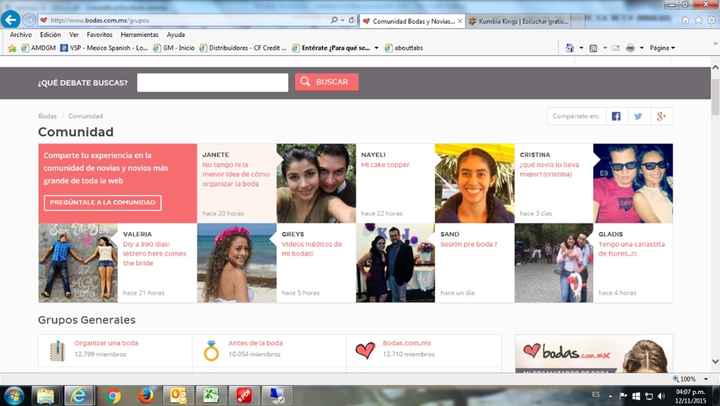Focus the ¿Qué debate buscas? search field
Screen dimensions: 720x406
(213, 83)
